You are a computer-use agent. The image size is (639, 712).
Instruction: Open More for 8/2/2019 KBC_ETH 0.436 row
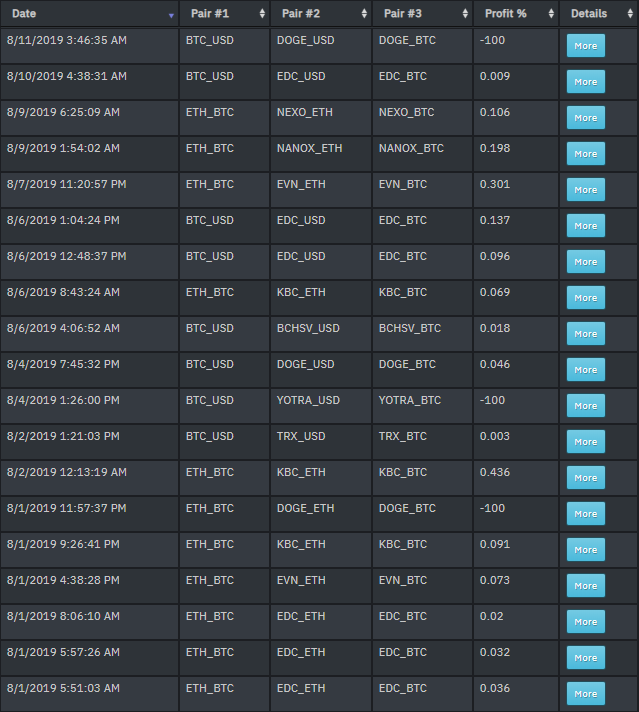pyautogui.click(x=585, y=478)
